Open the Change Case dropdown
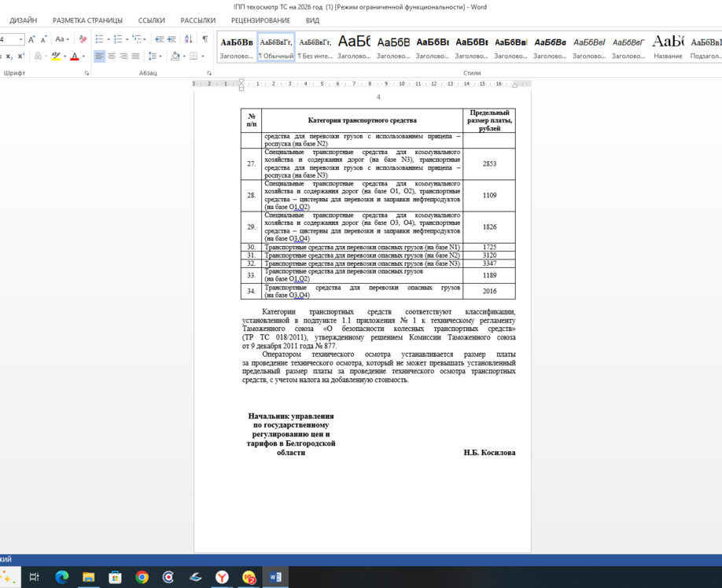Screen dimensions: 722x588 [x=62, y=39]
